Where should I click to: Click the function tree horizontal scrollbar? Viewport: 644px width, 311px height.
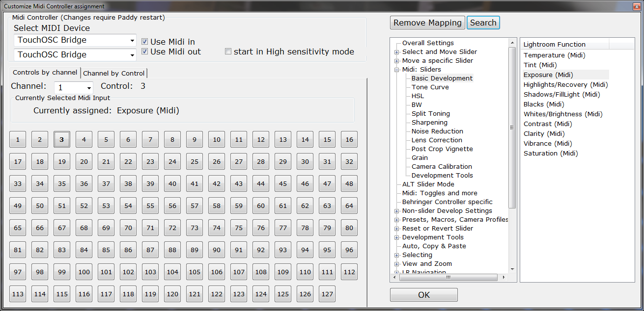(x=448, y=278)
